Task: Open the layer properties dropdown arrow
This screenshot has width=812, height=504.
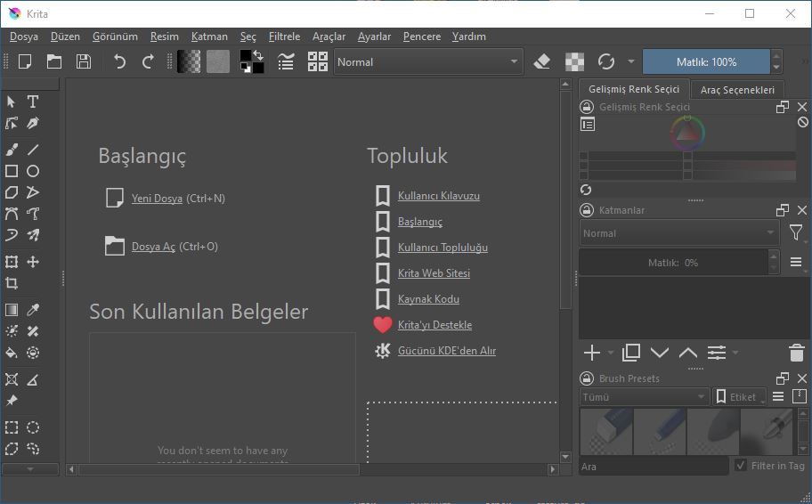Action: coord(735,353)
